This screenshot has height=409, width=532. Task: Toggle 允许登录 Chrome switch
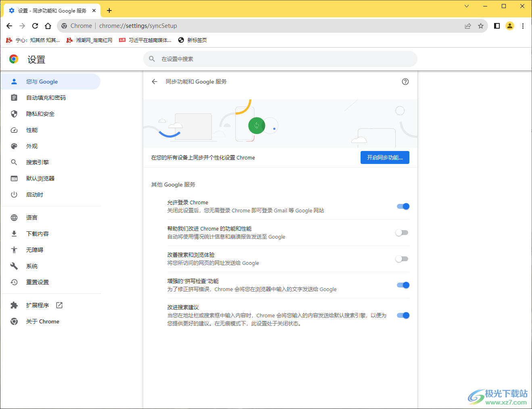click(403, 206)
